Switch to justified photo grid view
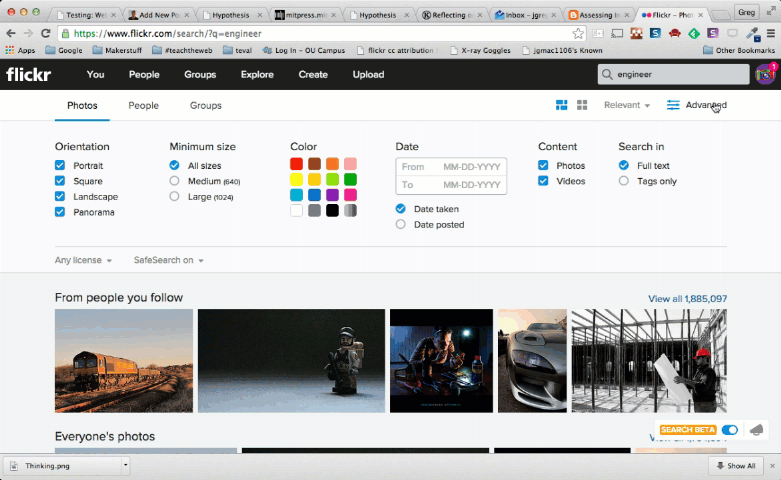Viewport: 781px width, 480px height. [561, 105]
